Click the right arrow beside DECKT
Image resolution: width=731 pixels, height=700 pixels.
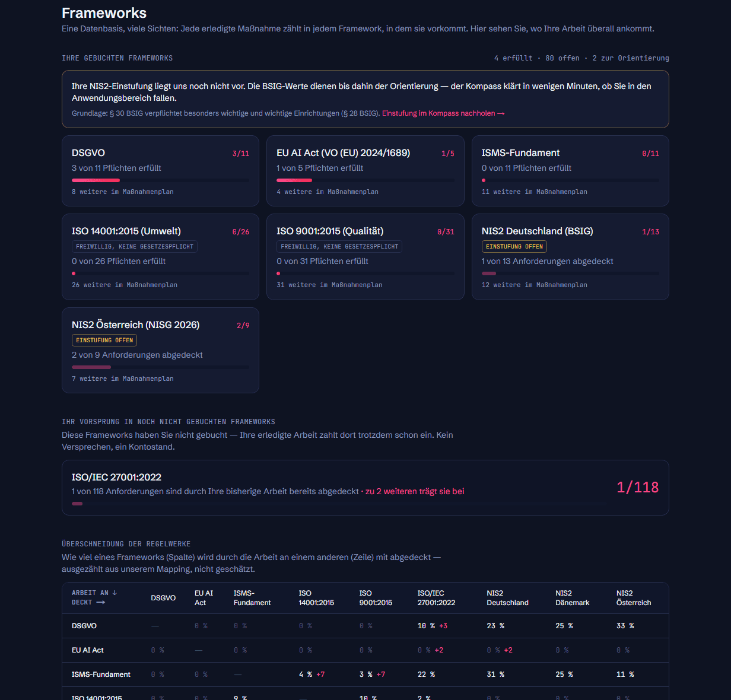101,602
